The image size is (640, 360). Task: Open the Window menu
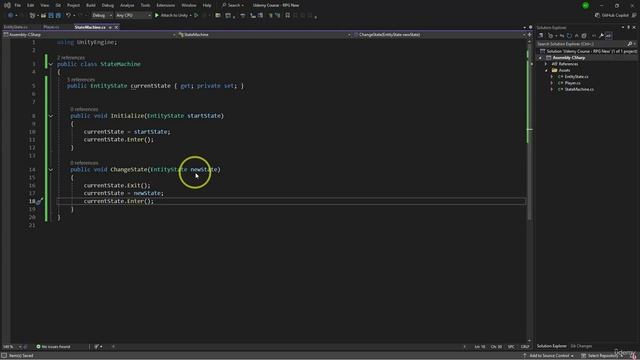pyautogui.click(x=189, y=5)
